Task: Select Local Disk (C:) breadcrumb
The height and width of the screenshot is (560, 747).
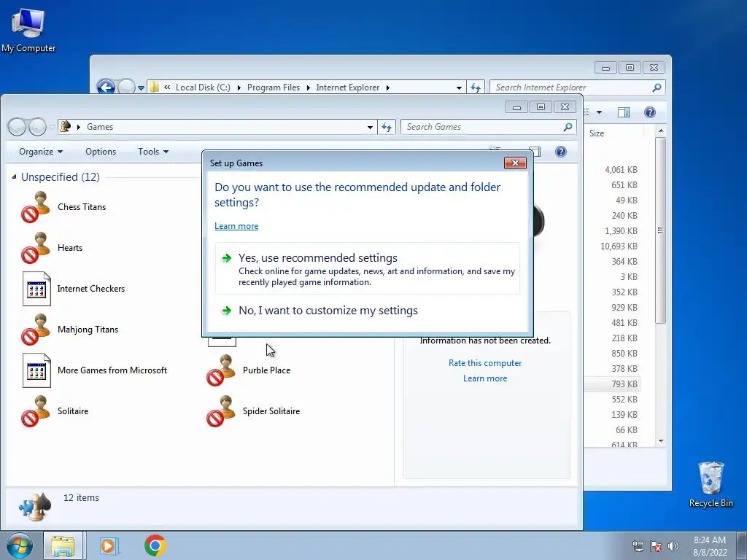Action: pyautogui.click(x=203, y=87)
